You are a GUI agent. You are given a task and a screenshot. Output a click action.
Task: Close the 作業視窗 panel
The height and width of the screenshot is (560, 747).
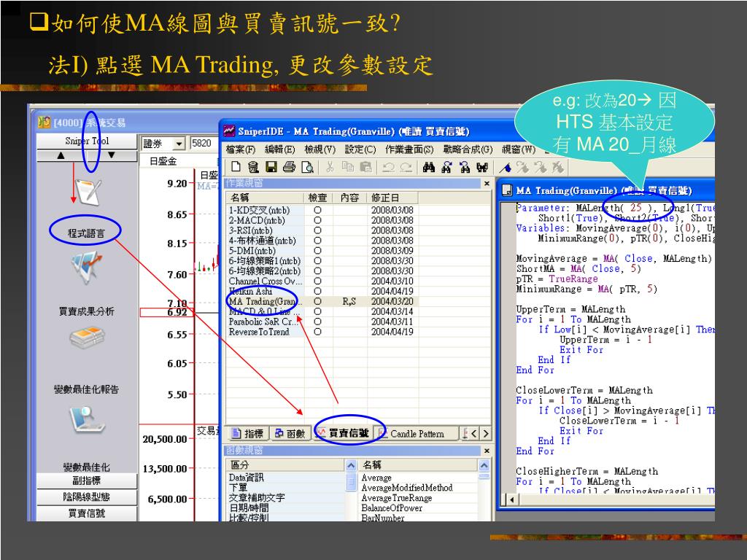pyautogui.click(x=487, y=183)
